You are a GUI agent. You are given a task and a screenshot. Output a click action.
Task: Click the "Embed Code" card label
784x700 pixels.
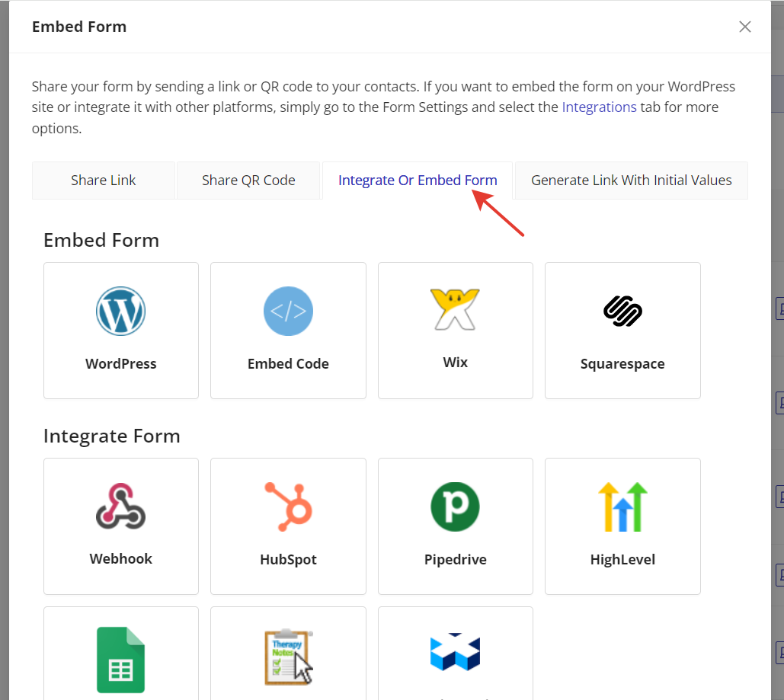click(x=288, y=364)
